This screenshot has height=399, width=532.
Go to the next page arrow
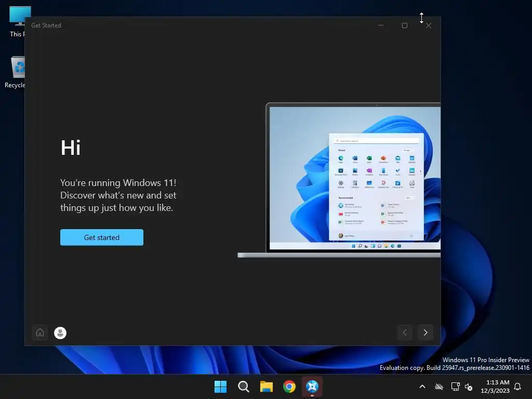pyautogui.click(x=425, y=332)
